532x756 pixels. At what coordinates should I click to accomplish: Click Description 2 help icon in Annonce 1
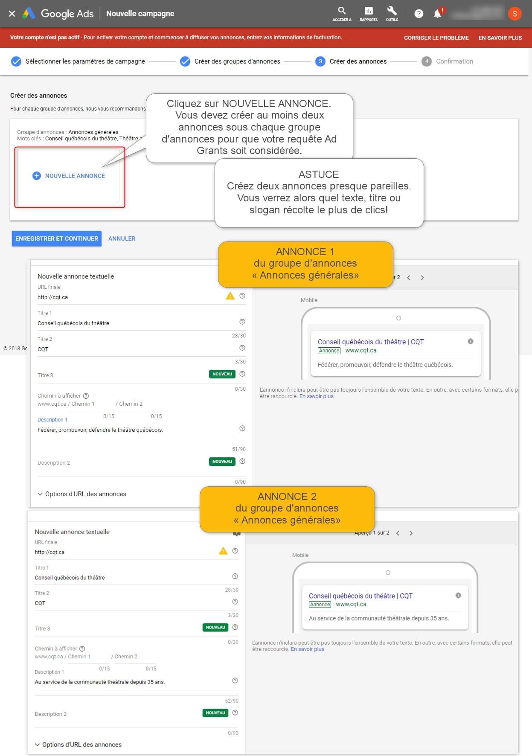(x=242, y=461)
